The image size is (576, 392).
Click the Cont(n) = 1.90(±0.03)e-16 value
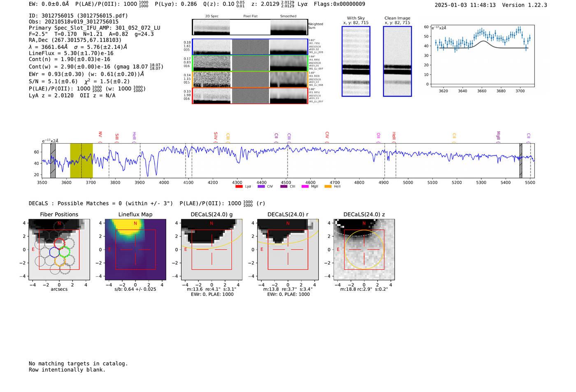click(70, 59)
